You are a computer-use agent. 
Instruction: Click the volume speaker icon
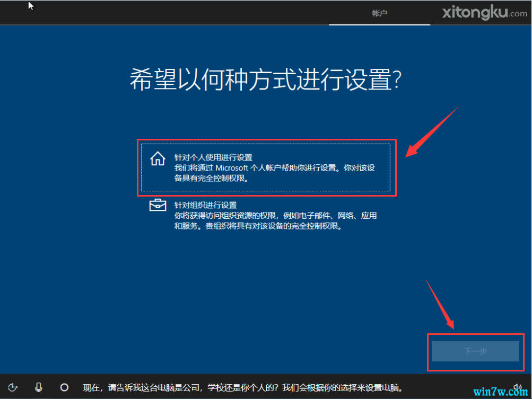pyautogui.click(x=518, y=387)
